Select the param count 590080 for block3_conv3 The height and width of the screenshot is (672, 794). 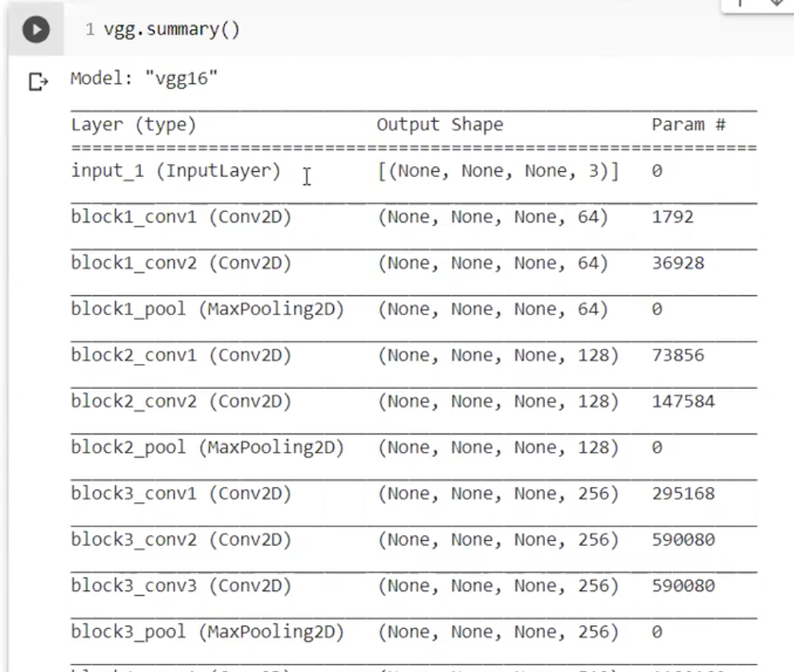pos(683,586)
